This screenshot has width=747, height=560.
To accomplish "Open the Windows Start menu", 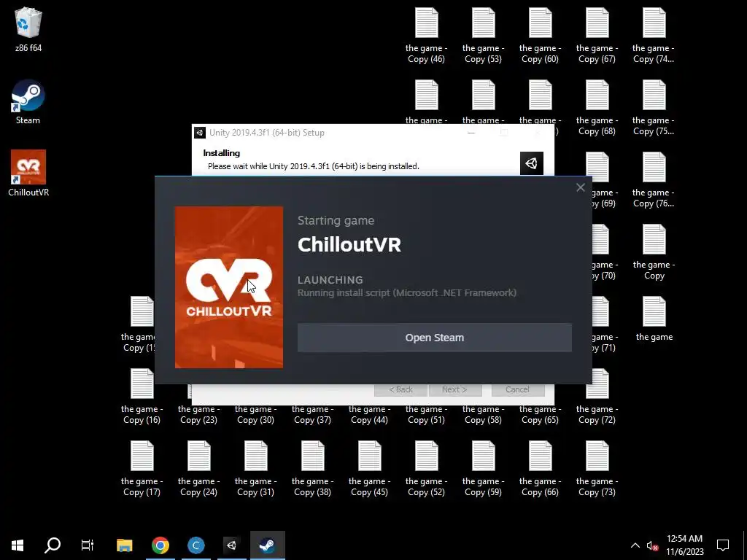I will (x=18, y=545).
